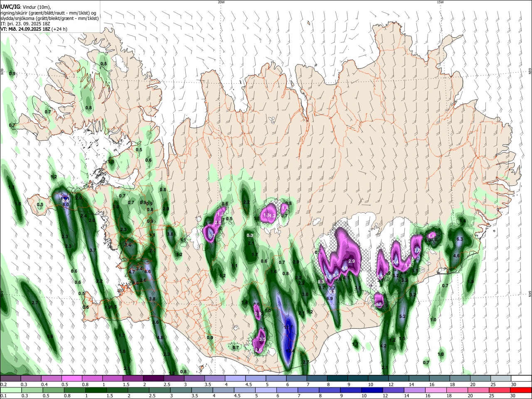
Task: Click the '1.4' value in the east
Action: coord(463,221)
